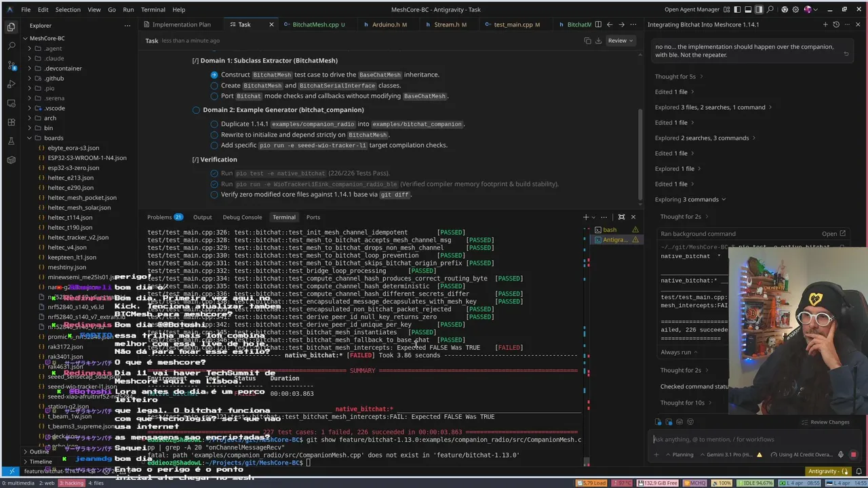Expand 'Thought for 5s' entry
Screen dimensions: 868x488
[679, 77]
